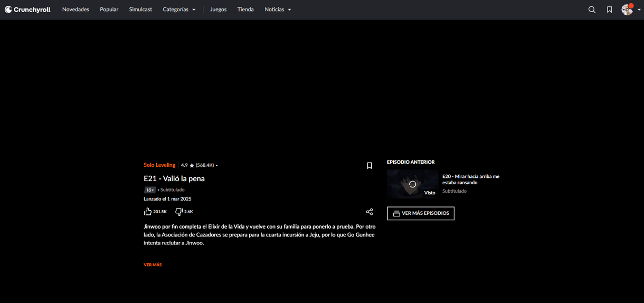Open Juegos section
This screenshot has height=303, width=644.
point(218,10)
